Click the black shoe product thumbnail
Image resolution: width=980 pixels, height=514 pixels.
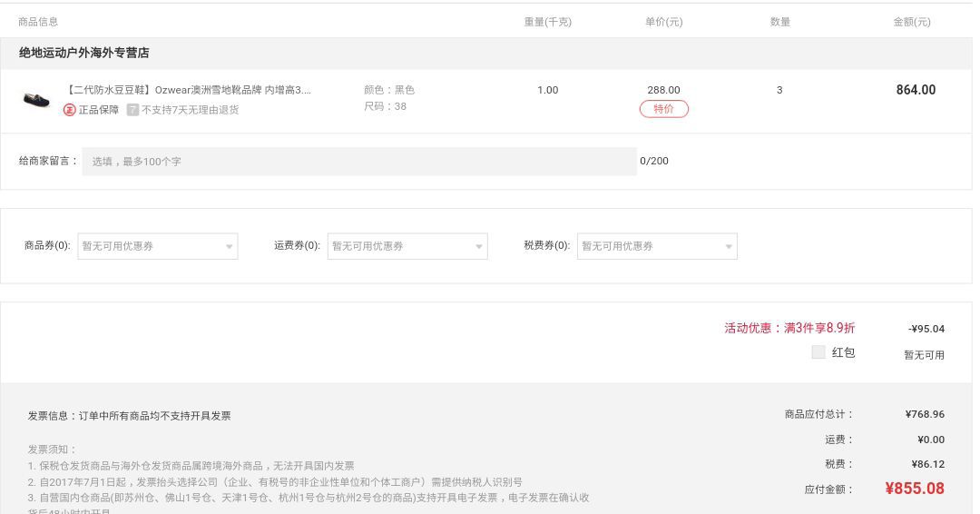tap(36, 99)
